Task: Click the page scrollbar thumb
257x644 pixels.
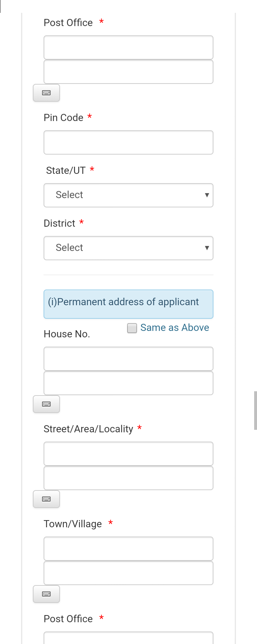Action: [x=255, y=411]
